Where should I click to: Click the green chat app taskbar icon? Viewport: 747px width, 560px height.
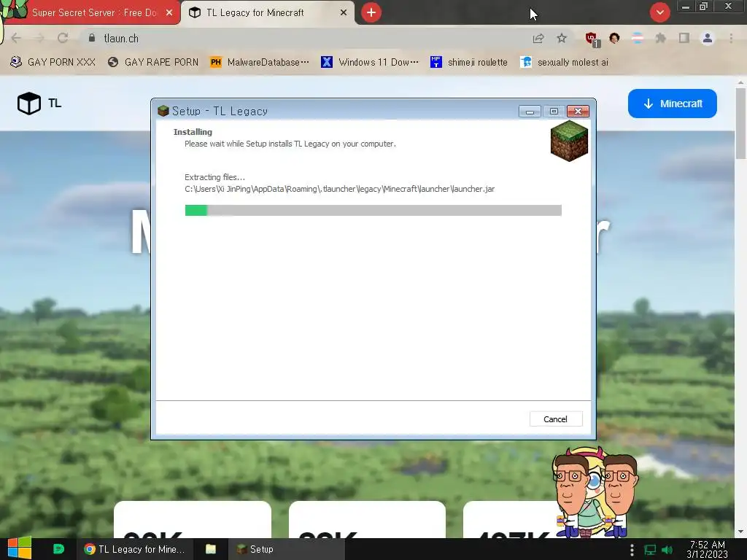coord(58,549)
